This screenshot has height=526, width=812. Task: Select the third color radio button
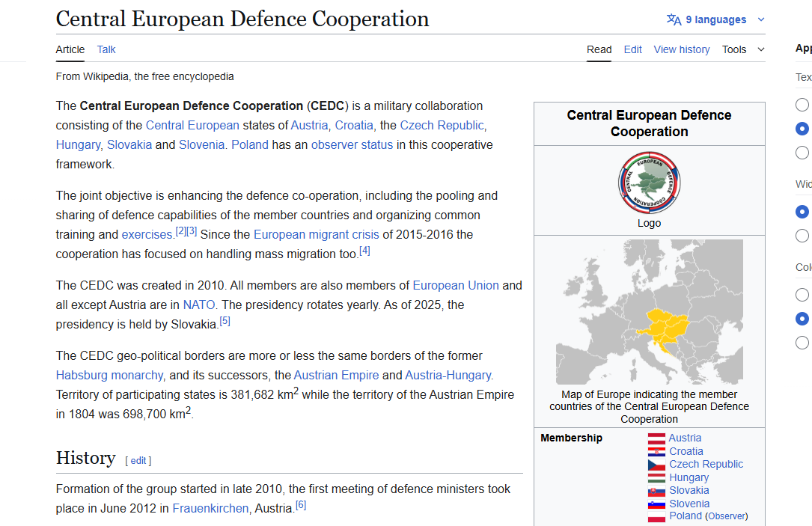tap(802, 343)
